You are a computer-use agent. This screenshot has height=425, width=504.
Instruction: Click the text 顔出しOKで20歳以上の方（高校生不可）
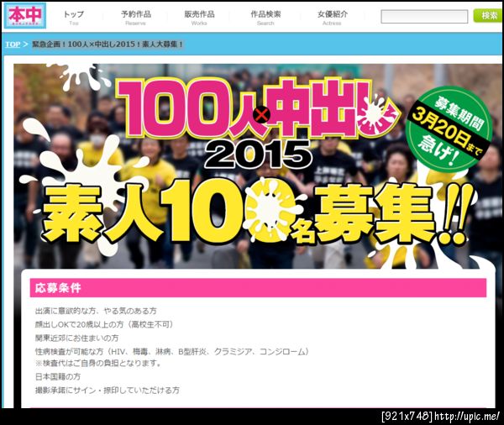click(104, 324)
